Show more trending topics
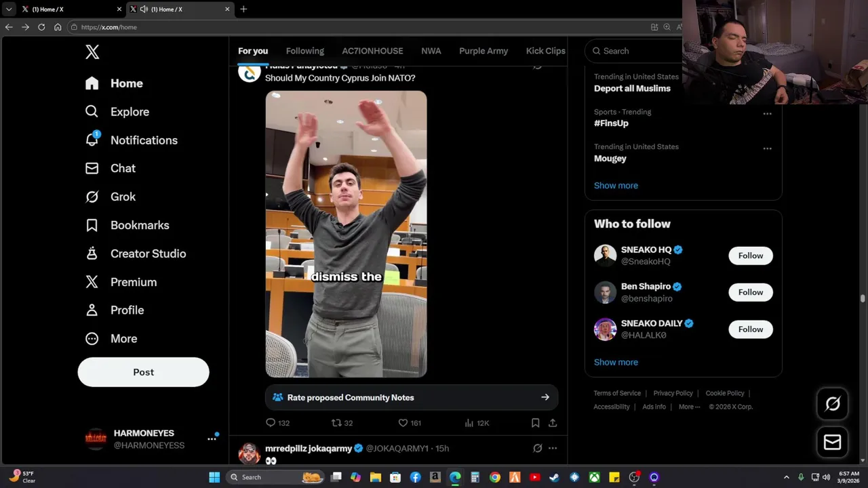 (616, 186)
